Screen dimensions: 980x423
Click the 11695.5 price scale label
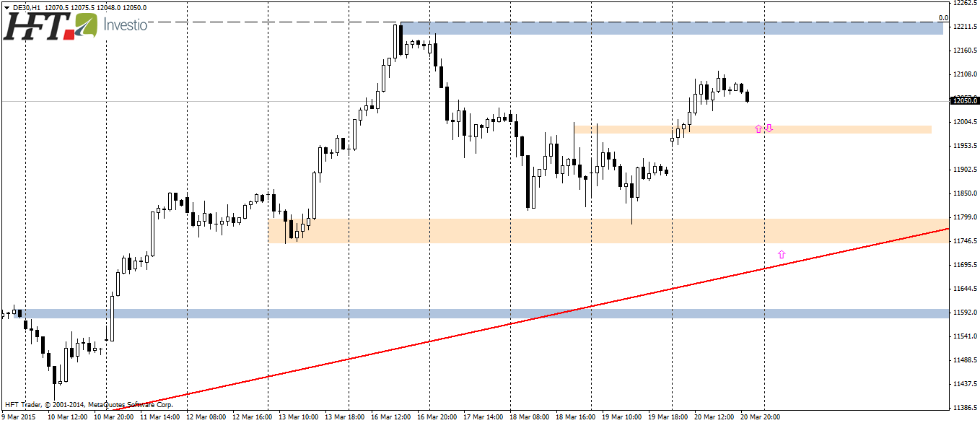coord(965,265)
